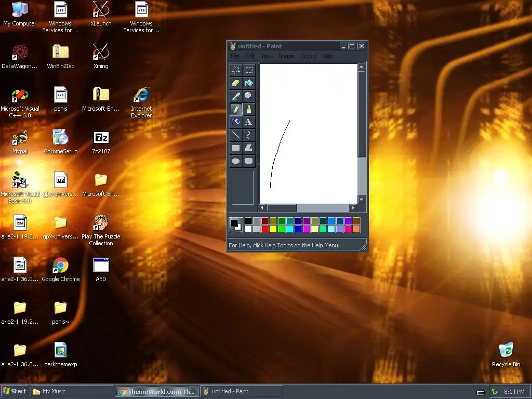Screen dimensions: 532x399
Task: Open the Image menu in Paint
Action: click(x=286, y=56)
